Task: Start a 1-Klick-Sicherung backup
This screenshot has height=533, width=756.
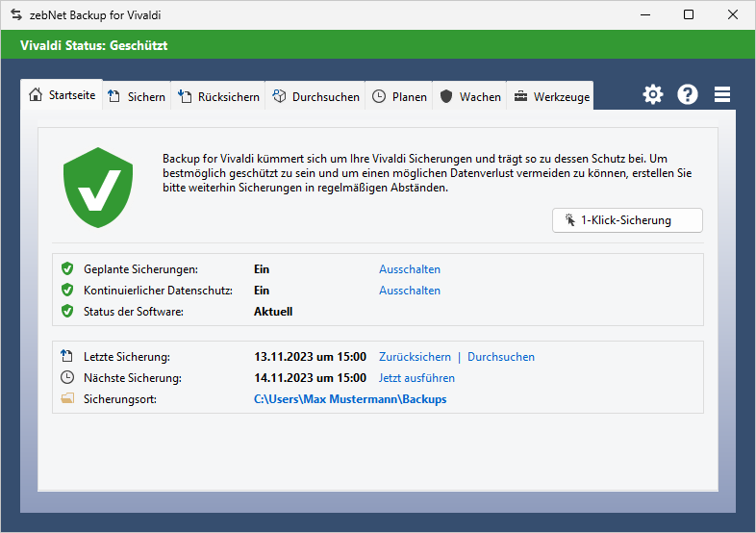Action: point(627,220)
